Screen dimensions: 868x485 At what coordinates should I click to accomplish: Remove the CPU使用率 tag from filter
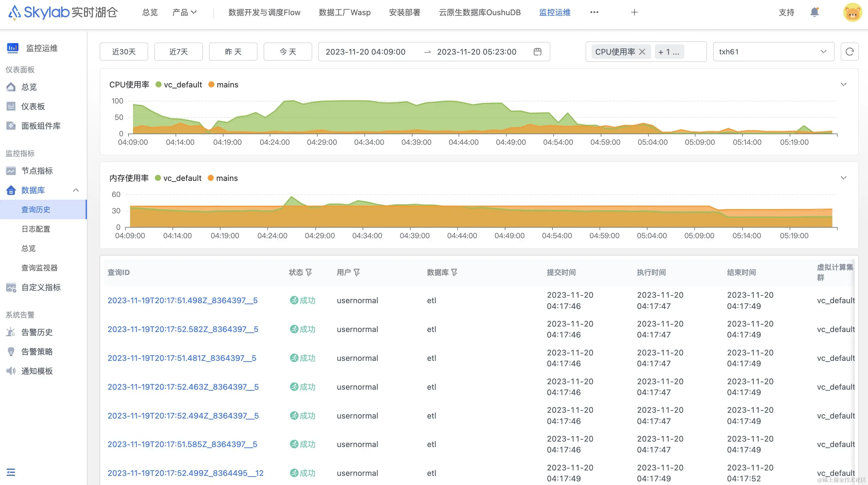tap(642, 52)
